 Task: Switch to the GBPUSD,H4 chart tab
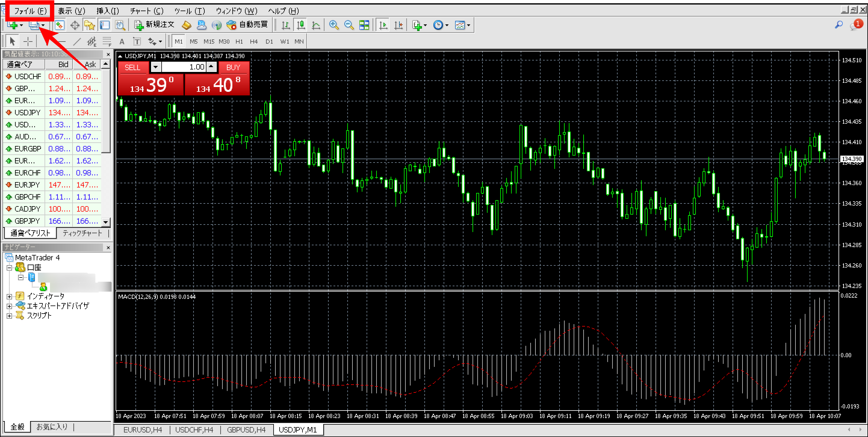pyautogui.click(x=246, y=430)
